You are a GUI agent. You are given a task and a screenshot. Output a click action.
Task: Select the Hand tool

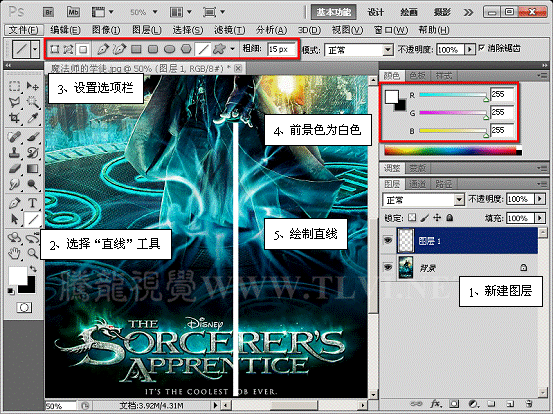point(14,252)
